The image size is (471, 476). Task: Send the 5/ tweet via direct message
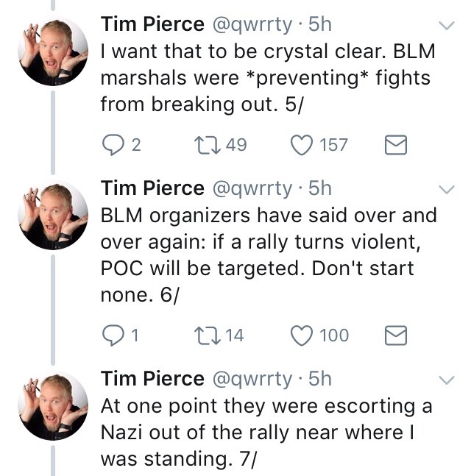pos(397,146)
